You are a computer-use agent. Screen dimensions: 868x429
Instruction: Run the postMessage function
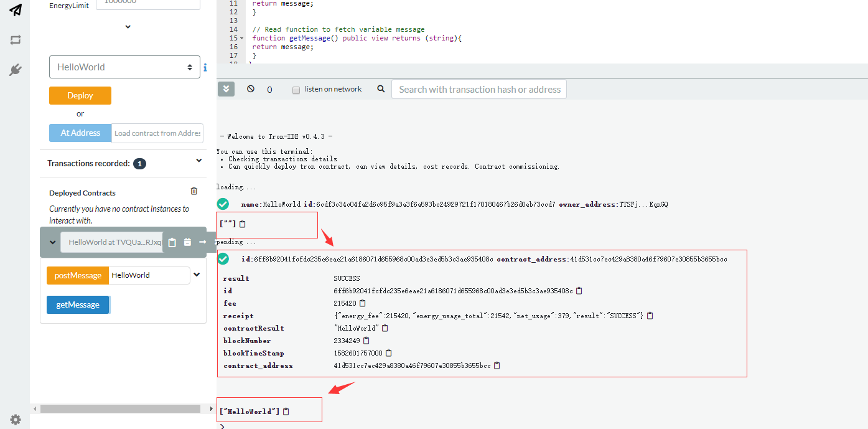click(x=78, y=275)
